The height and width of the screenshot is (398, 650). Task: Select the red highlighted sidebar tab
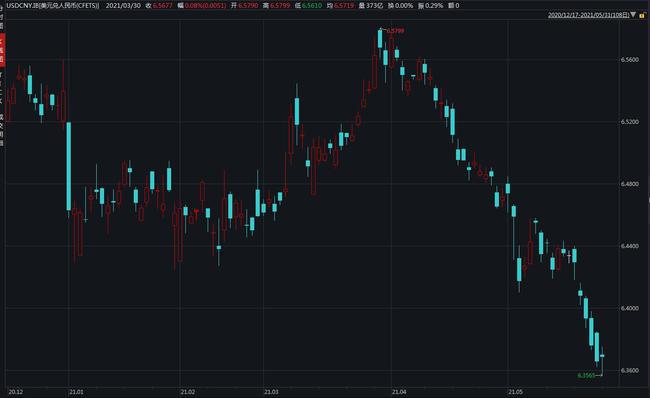[x=2, y=50]
